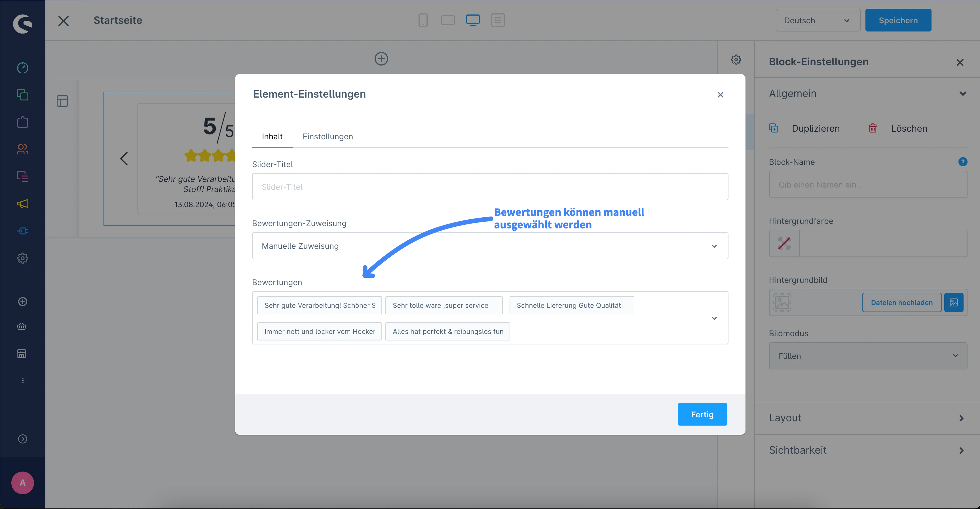Open the Shopware logo in sidebar
The height and width of the screenshot is (509, 980).
[x=22, y=24]
